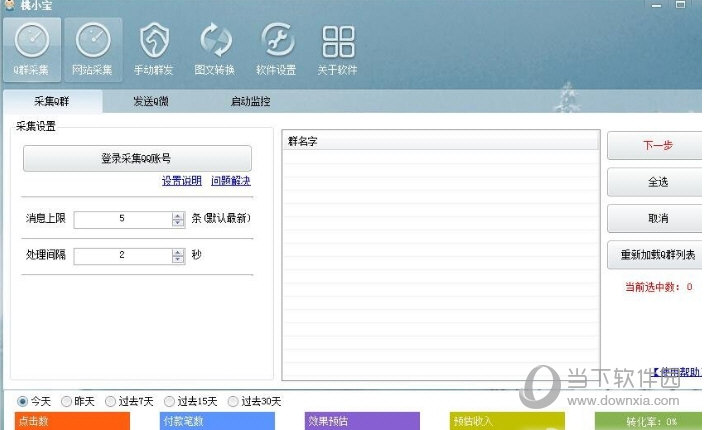Select the 过去15天 radio button

[x=169, y=401]
